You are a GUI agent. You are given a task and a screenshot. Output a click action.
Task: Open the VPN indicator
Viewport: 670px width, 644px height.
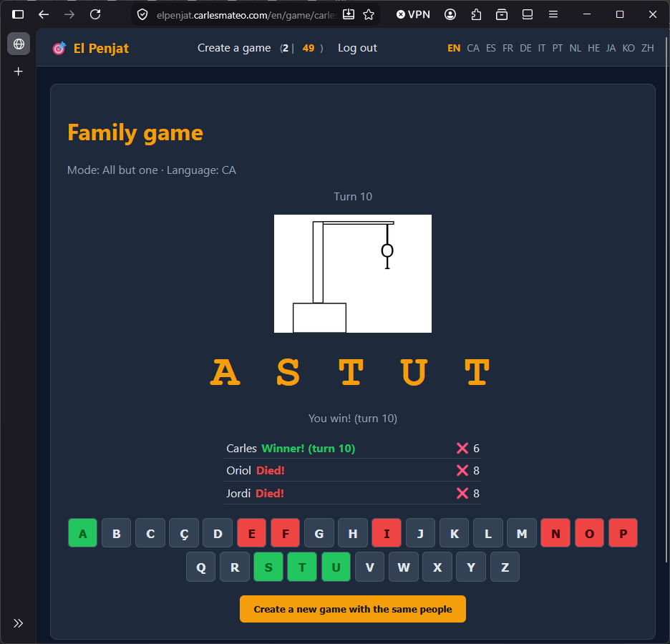(x=413, y=14)
